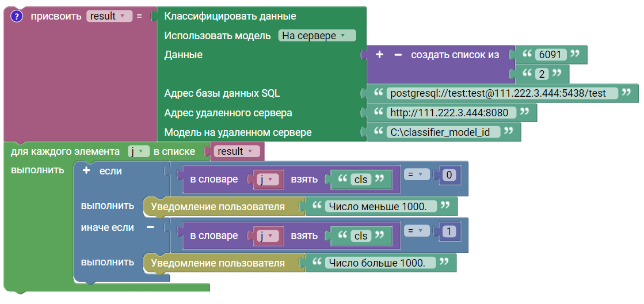Edit the number field with value 1

[449, 231]
